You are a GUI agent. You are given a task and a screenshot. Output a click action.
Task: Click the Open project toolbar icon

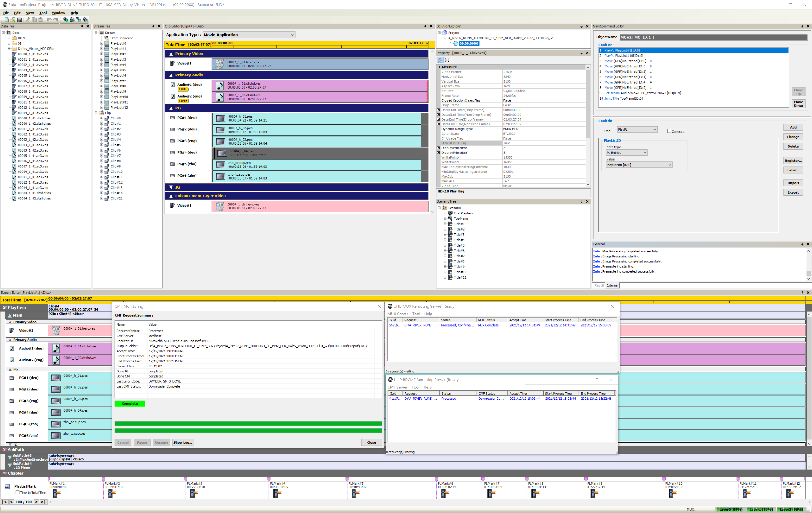click(13, 20)
